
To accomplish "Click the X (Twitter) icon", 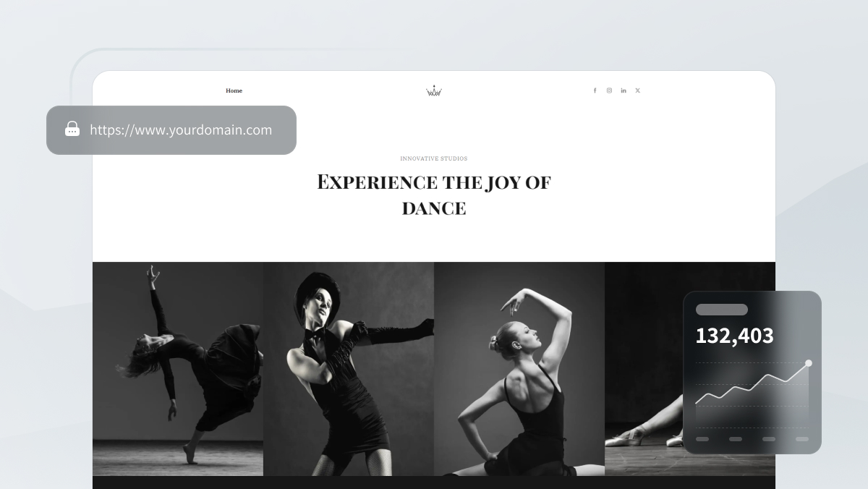I will [637, 90].
